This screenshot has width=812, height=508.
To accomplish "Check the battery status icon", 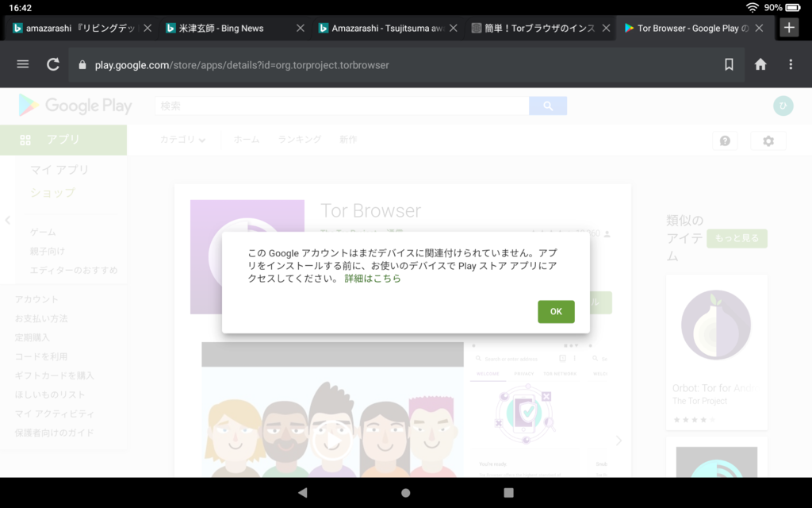I will click(793, 7).
